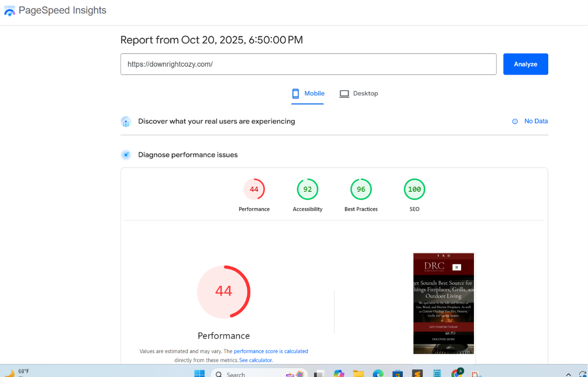Click the PageSpeed Insights logo
588x377 pixels.
point(10,10)
